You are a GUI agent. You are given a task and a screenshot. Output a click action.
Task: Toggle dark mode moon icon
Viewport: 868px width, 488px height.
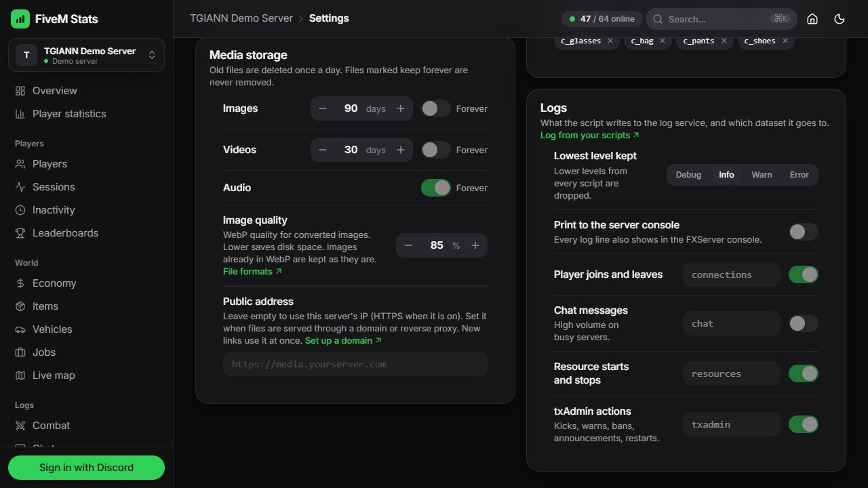click(x=840, y=19)
